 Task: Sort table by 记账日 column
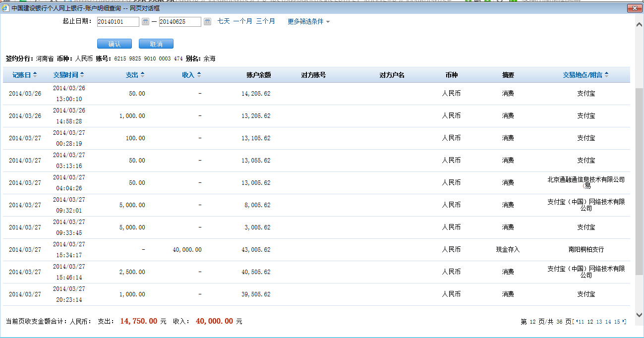tap(24, 75)
